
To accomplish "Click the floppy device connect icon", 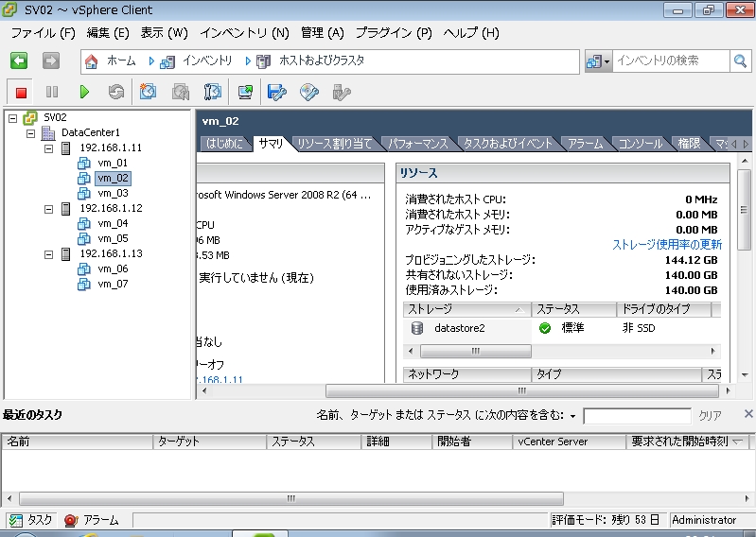I will coord(276,92).
